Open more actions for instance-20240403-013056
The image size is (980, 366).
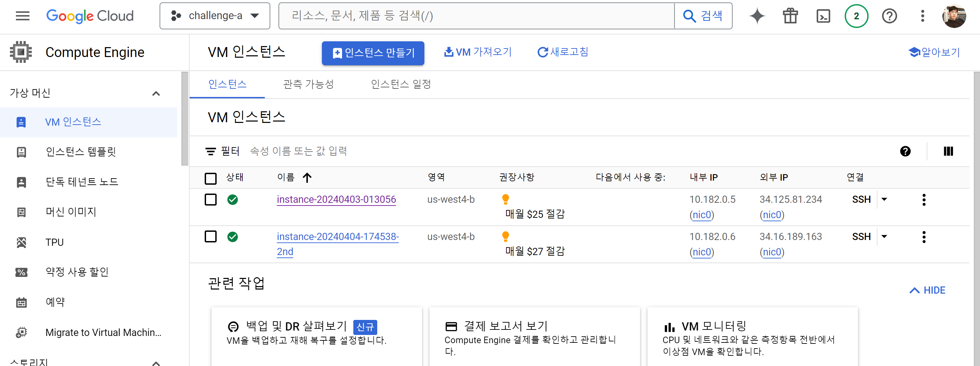click(924, 199)
